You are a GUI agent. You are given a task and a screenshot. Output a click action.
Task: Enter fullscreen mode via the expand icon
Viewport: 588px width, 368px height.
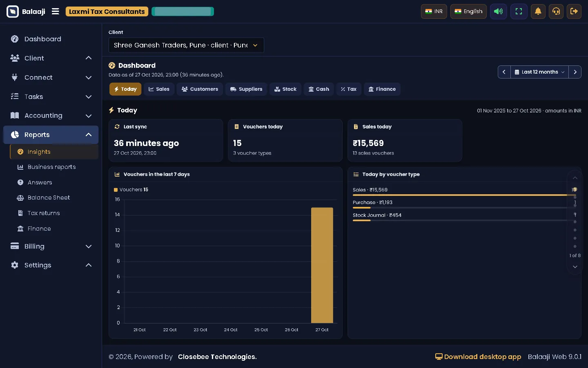point(519,11)
